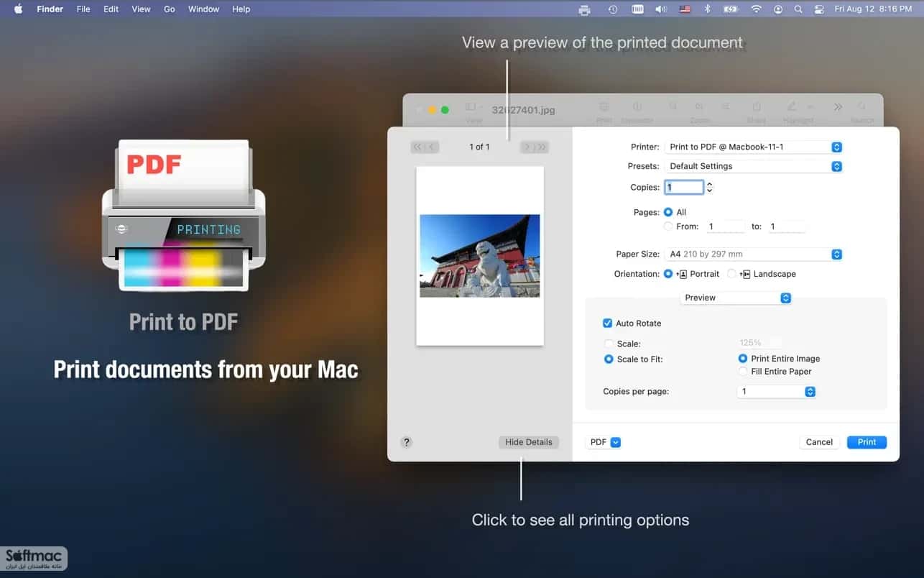Click the print preview page thumbnail
Viewport: 924px width, 578px height.
(x=480, y=256)
